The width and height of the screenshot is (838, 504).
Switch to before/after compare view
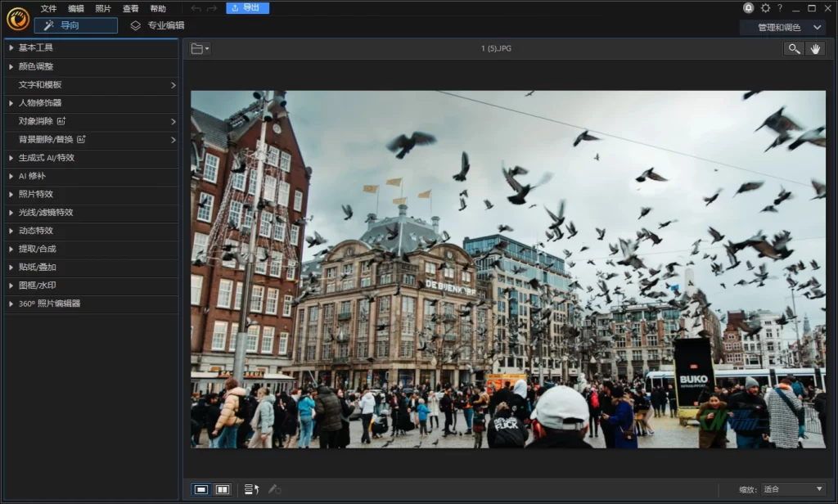tap(222, 489)
